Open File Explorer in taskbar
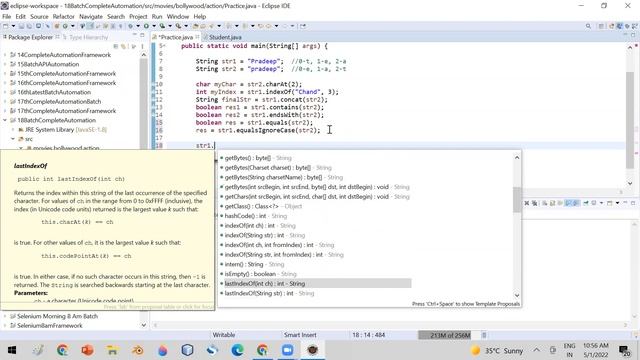Viewport: 640px width, 360px height. 112,350
